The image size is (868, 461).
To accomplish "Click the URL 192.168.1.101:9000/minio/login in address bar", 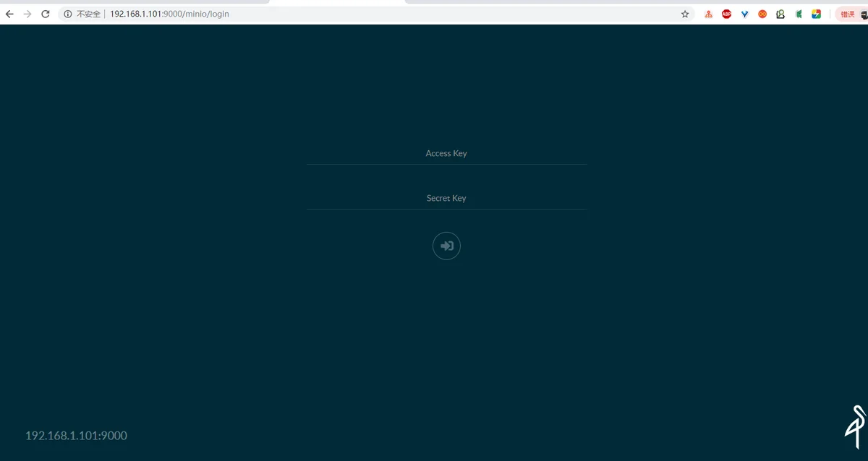I will coord(169,14).
